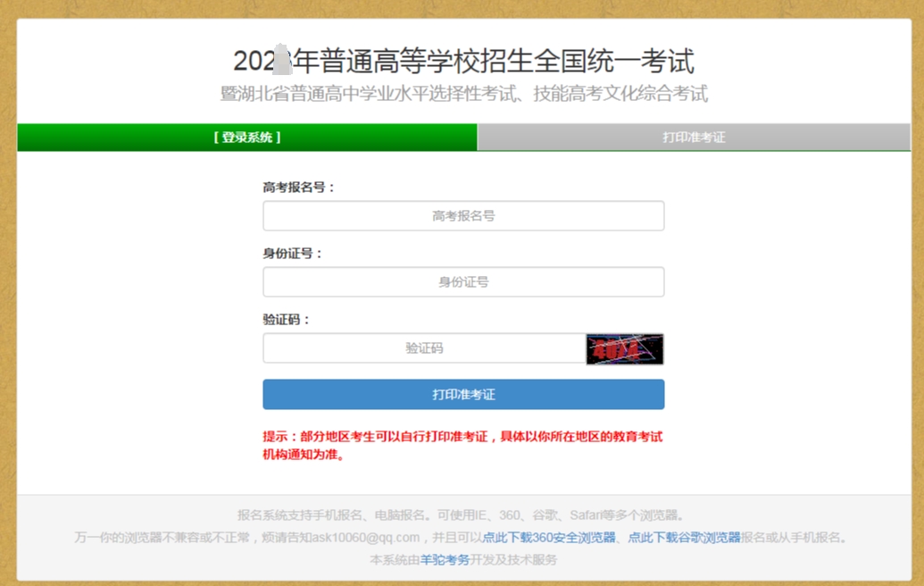Click the 验证码: field label
Screen dimensions: 924x586
[287, 320]
